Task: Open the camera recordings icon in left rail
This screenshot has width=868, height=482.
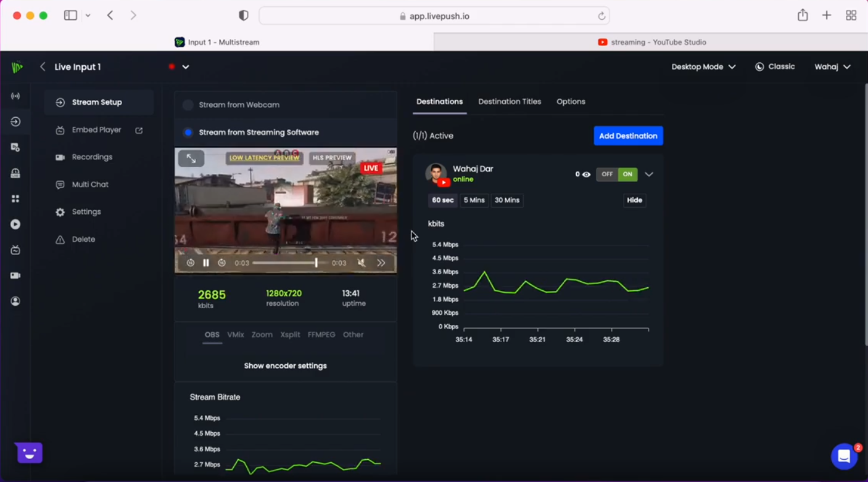Action: tap(15, 276)
